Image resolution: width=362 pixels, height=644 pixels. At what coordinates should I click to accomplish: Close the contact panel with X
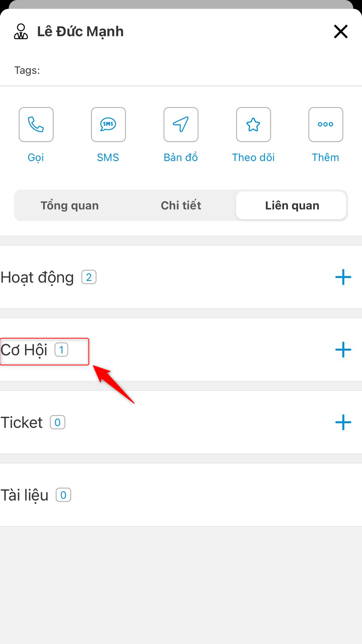pyautogui.click(x=341, y=31)
